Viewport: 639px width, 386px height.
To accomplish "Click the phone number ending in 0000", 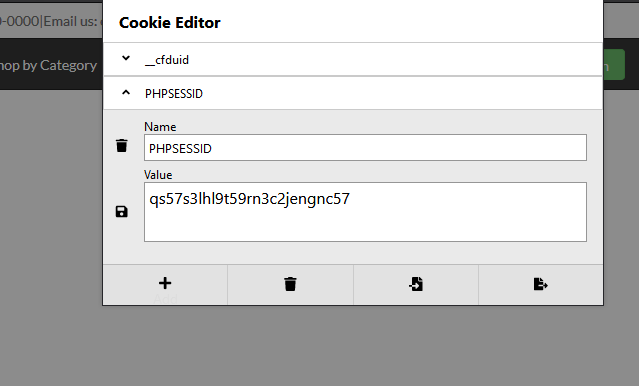I will click(x=20, y=21).
